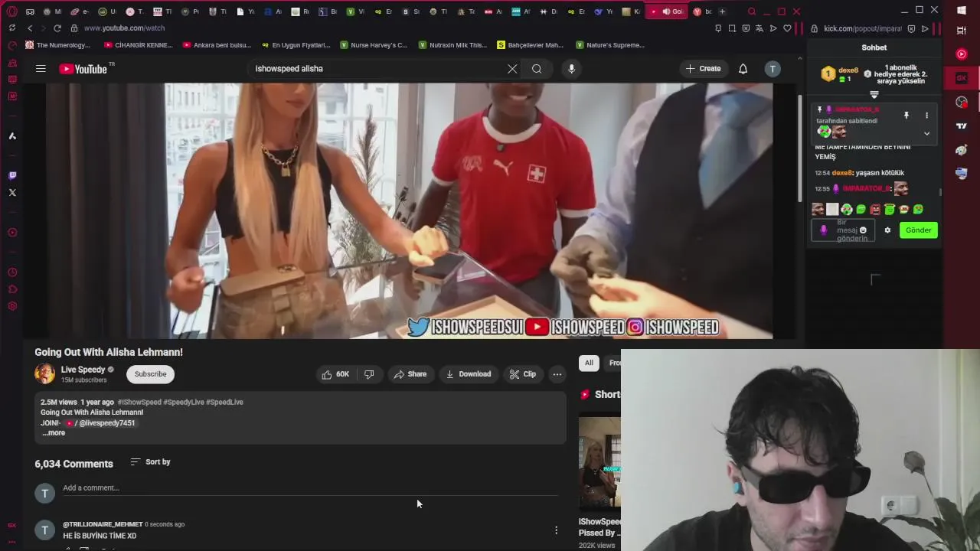This screenshot has height=551, width=980.
Task: Type area 'Bir mesaj gönderin' in Kick chat
Action: click(x=844, y=230)
